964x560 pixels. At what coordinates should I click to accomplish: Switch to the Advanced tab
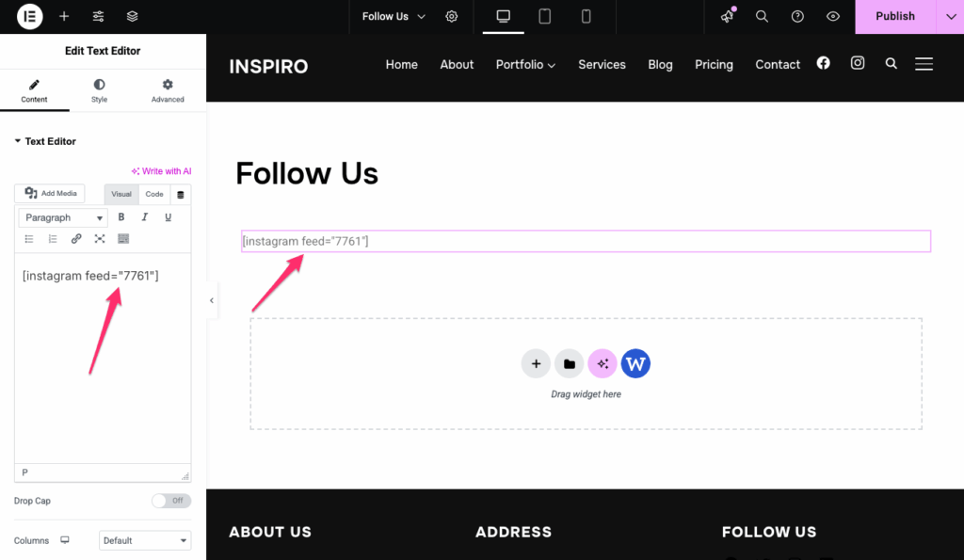(168, 90)
